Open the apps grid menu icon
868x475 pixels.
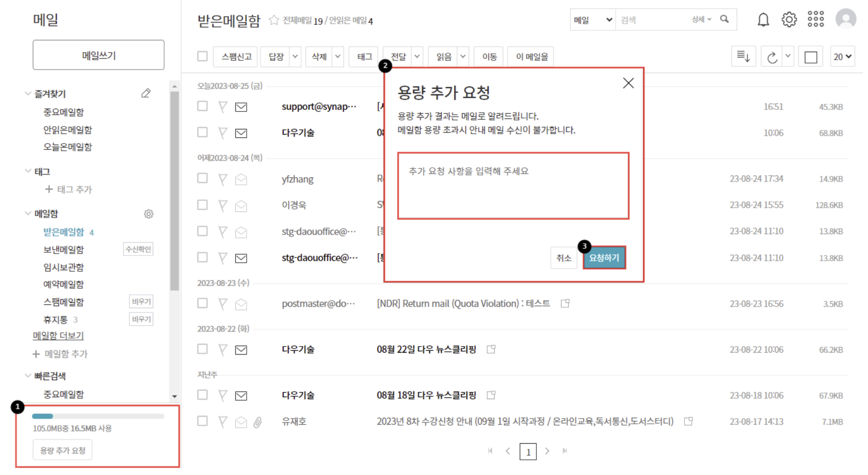point(815,19)
